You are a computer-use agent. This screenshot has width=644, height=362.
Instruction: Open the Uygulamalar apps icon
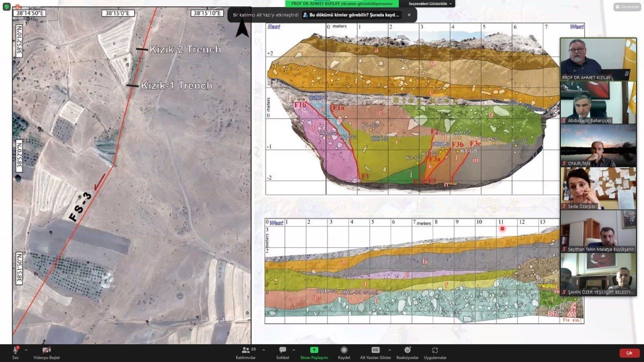point(435,350)
